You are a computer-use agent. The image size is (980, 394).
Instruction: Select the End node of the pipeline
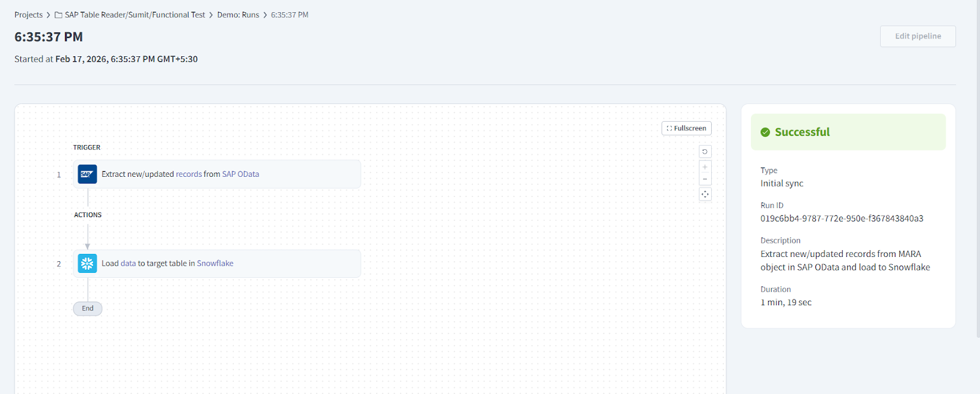[88, 308]
